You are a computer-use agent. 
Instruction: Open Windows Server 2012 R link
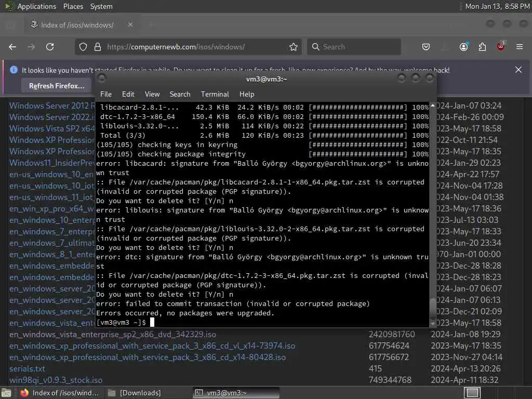tap(52, 106)
